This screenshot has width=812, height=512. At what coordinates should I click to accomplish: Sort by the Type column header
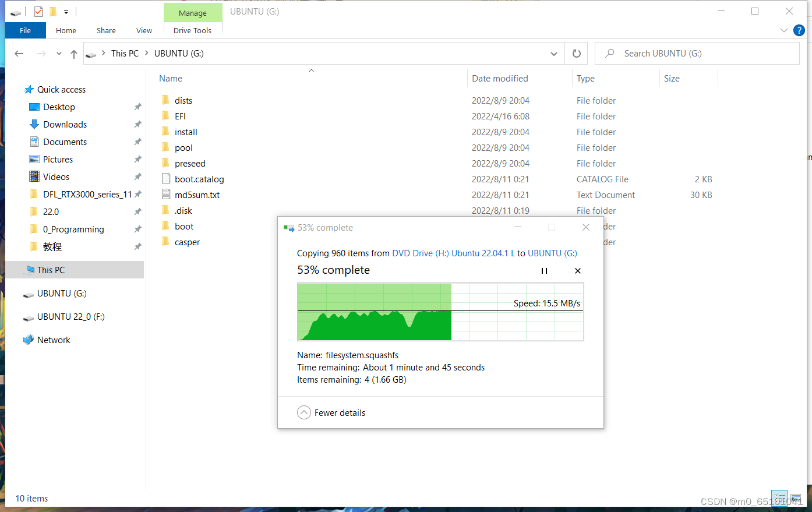(x=585, y=79)
